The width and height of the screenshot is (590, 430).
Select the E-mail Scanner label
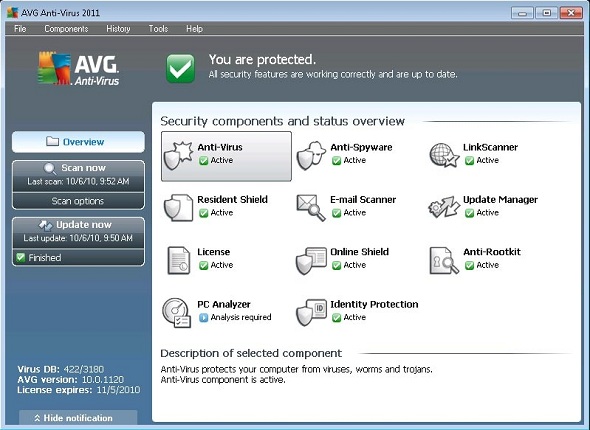point(363,199)
